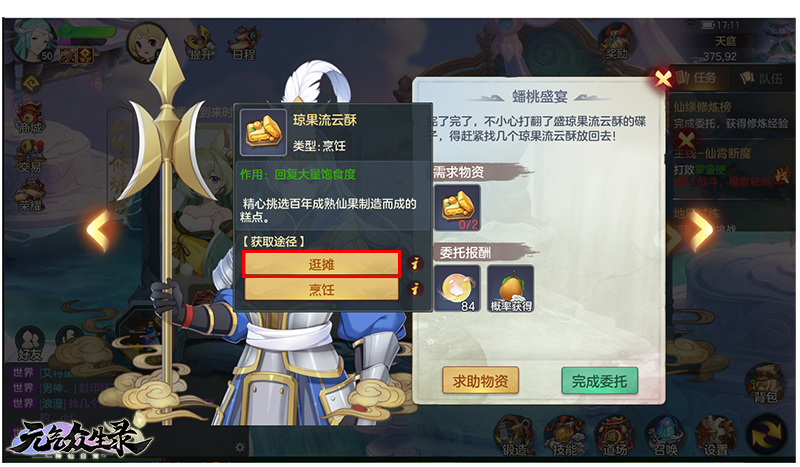This screenshot has height=467, width=800.
Task: Open the 背包 backpack icon
Action: (764, 383)
